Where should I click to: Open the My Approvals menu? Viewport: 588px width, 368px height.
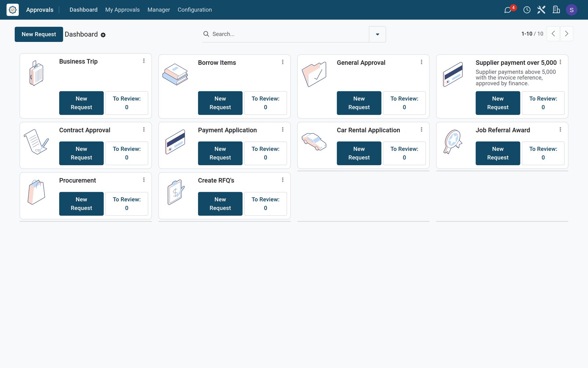122,10
